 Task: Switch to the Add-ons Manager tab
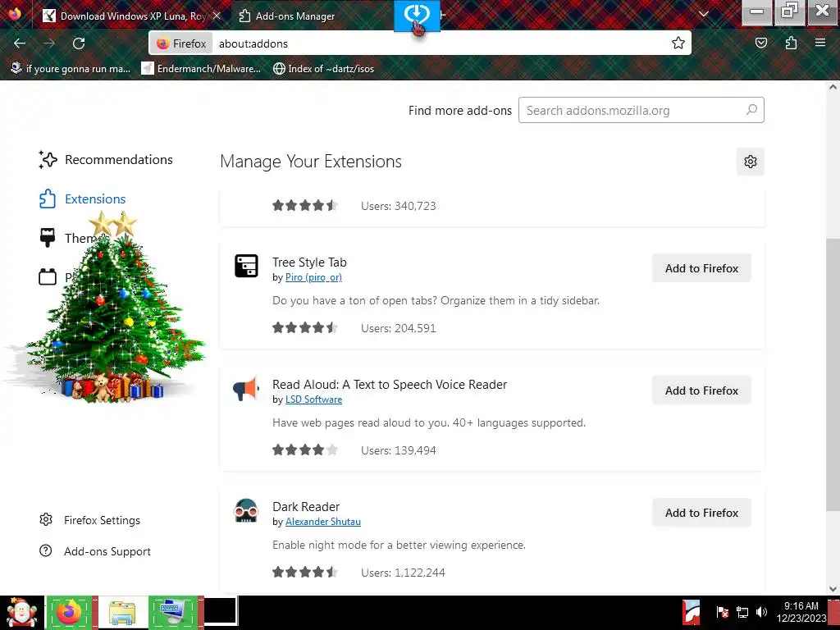295,16
